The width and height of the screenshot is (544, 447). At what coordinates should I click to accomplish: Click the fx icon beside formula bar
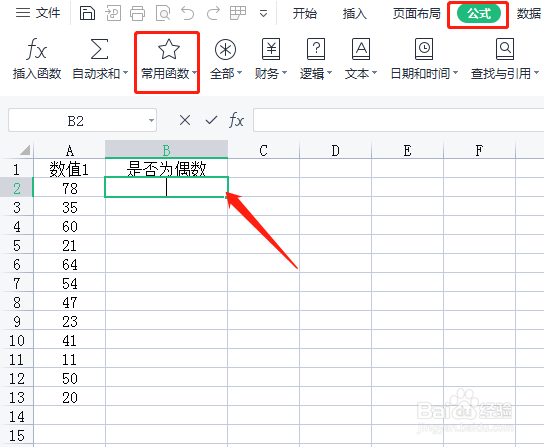pyautogui.click(x=236, y=120)
